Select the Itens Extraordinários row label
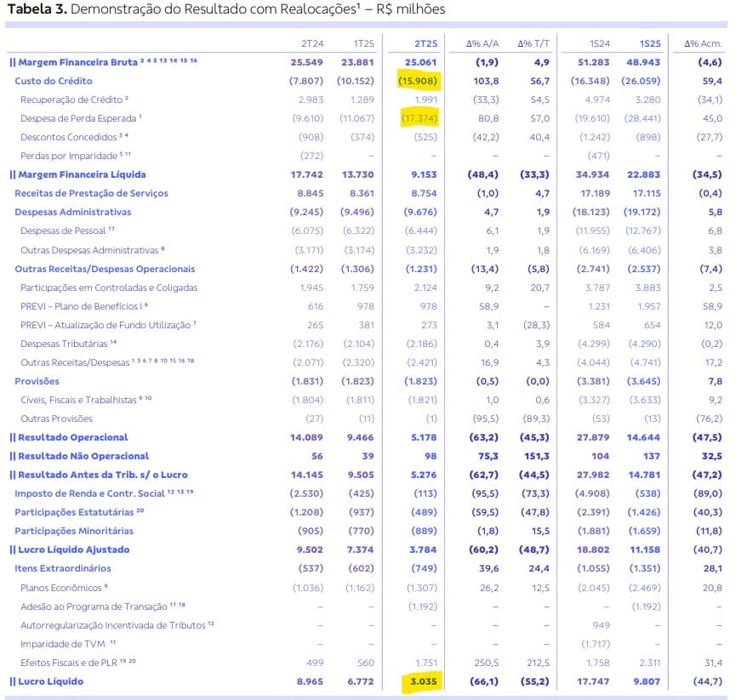This screenshot has width=753, height=700. pyautogui.click(x=62, y=568)
